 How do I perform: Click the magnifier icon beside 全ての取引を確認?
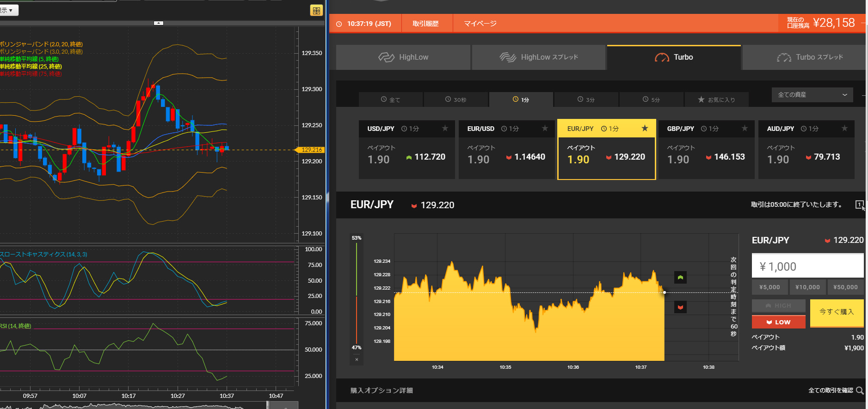pyautogui.click(x=860, y=390)
